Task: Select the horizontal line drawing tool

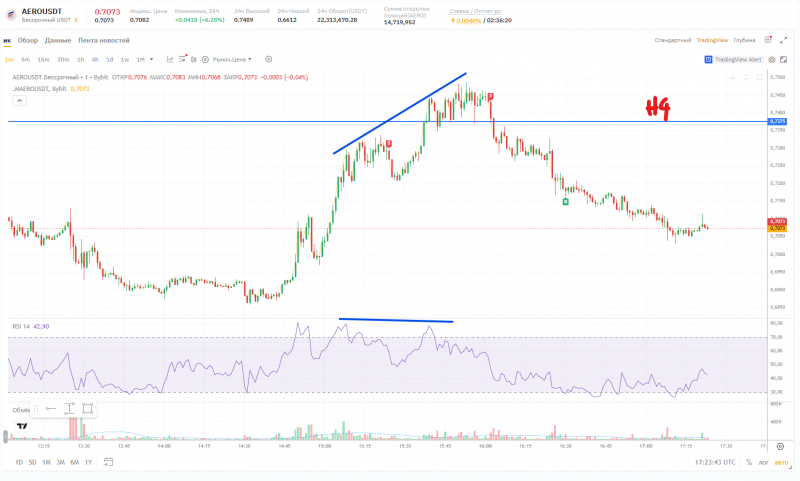Action: pyautogui.click(x=51, y=409)
